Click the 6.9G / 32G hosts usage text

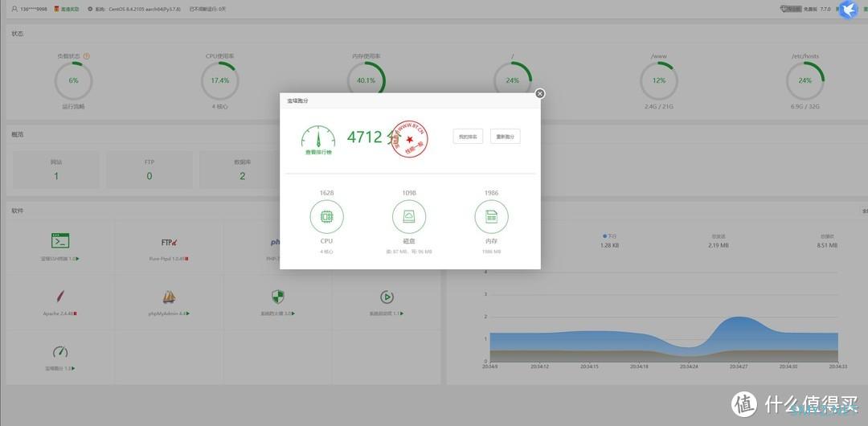(805, 106)
